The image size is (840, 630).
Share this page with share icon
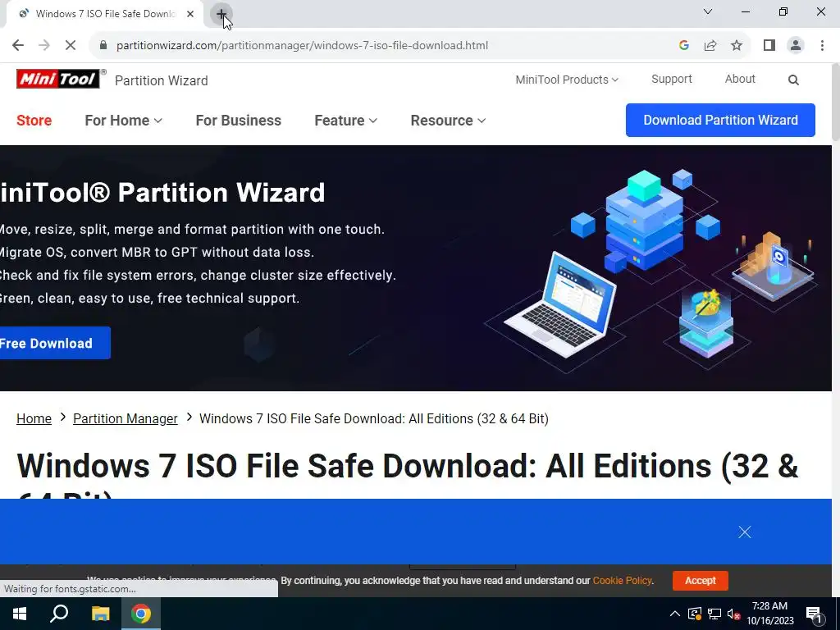tap(710, 46)
